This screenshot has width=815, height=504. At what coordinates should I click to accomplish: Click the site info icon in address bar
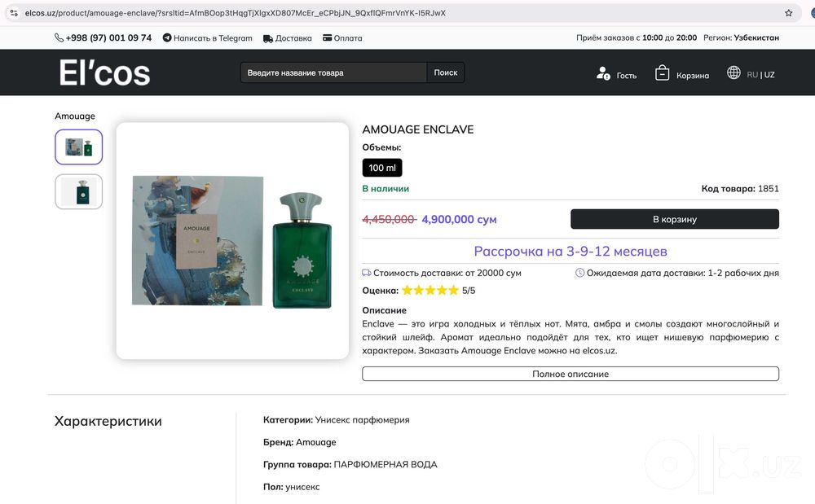tap(14, 13)
